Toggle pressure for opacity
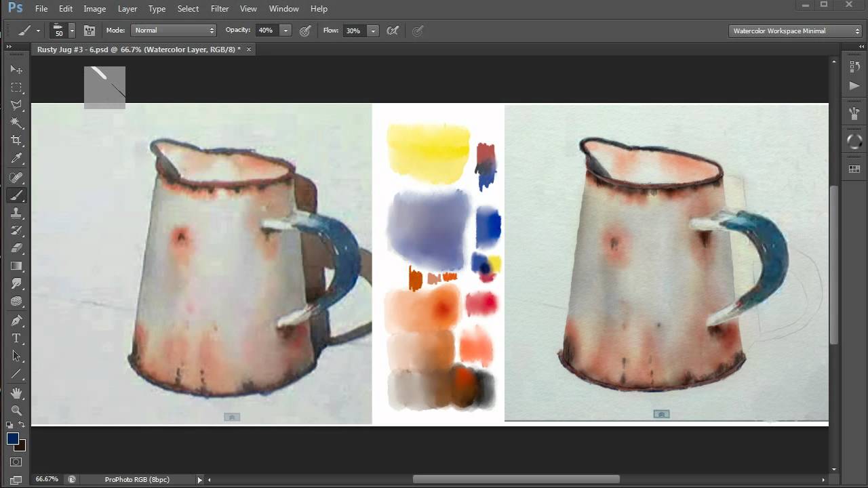The height and width of the screenshot is (488, 868). [305, 30]
